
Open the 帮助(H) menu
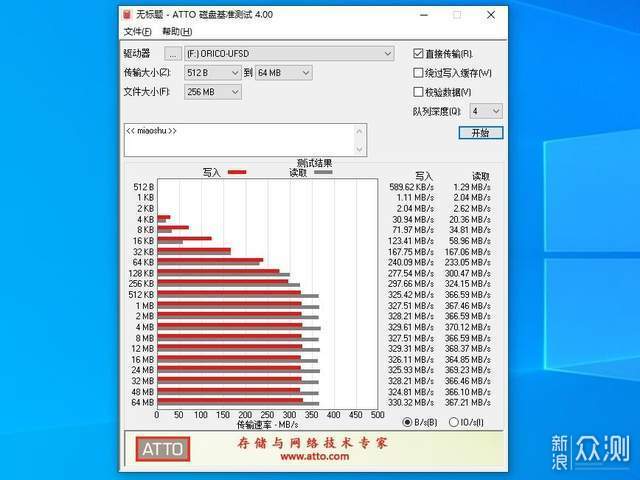coord(177,32)
